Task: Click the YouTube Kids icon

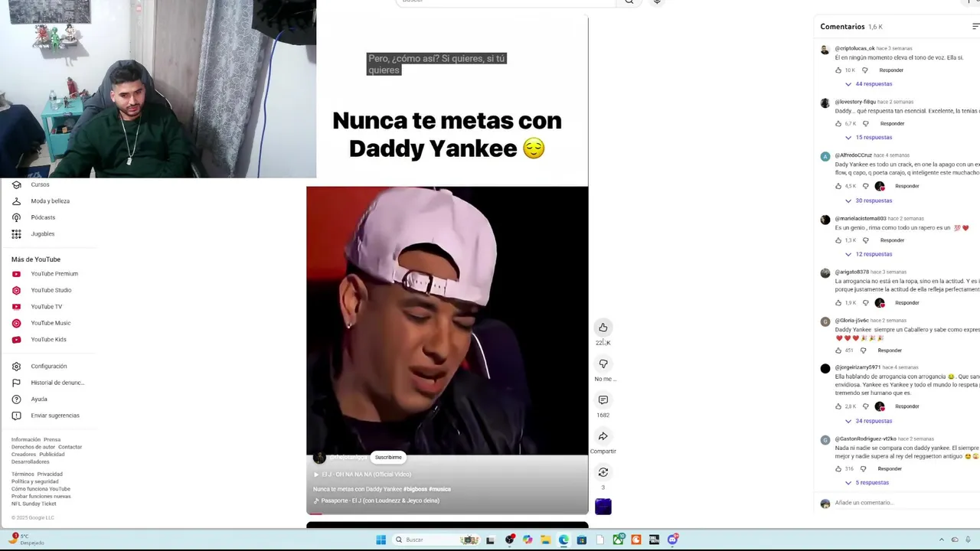Action: point(16,340)
